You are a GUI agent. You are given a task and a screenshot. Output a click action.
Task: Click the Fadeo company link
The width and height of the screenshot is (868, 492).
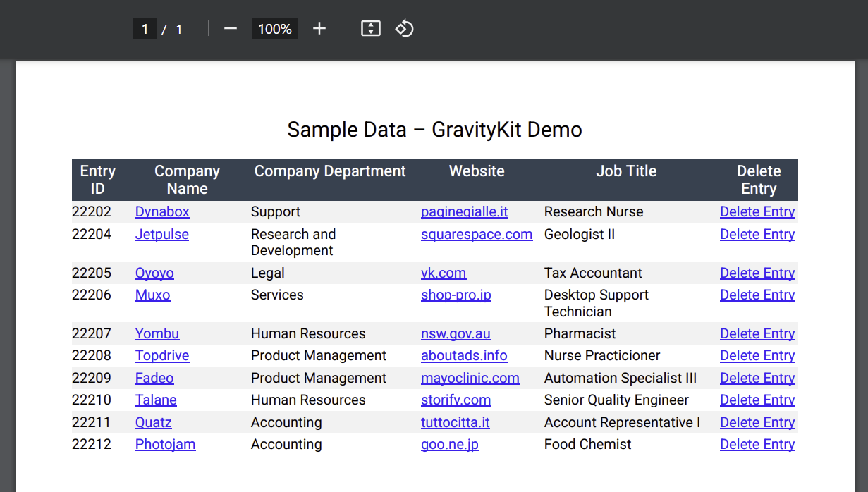pos(154,379)
